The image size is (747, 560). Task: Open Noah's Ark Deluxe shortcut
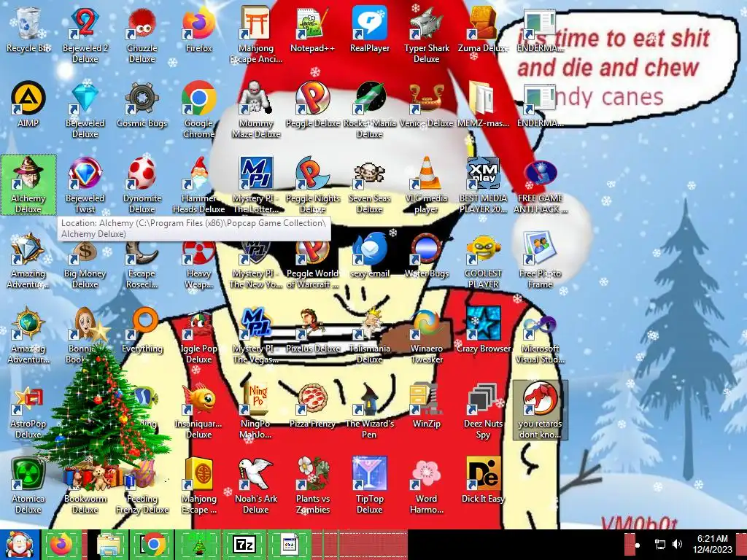tap(256, 486)
